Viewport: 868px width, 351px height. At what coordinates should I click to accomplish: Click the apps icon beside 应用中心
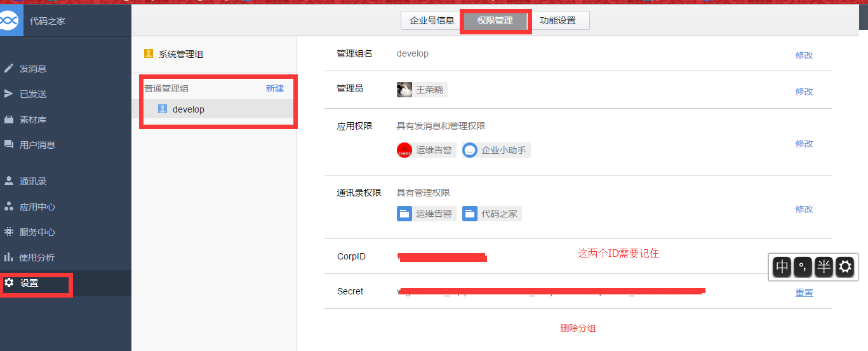(9, 206)
